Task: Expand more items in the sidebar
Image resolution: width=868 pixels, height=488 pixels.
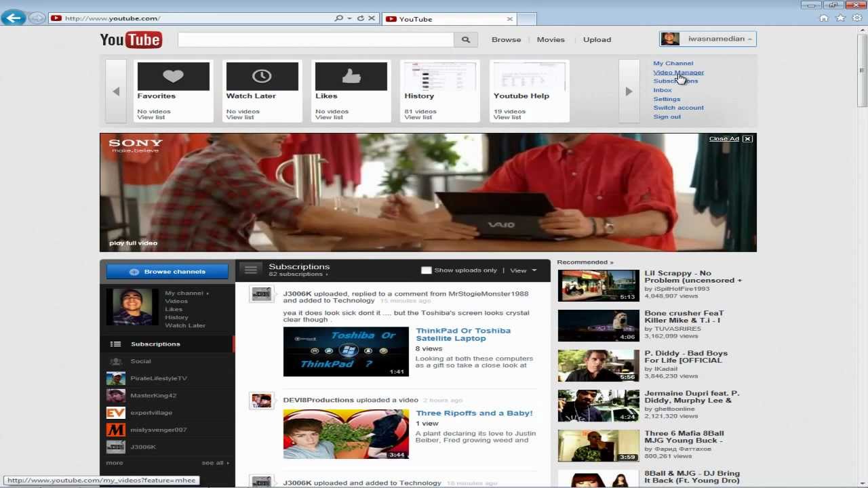Action: click(115, 463)
